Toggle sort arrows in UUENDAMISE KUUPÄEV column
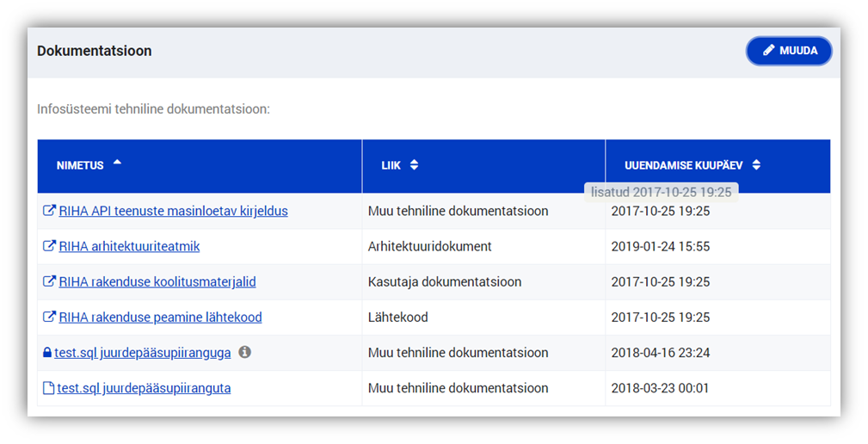Image resolution: width=868 pixels, height=444 pixels. click(756, 165)
